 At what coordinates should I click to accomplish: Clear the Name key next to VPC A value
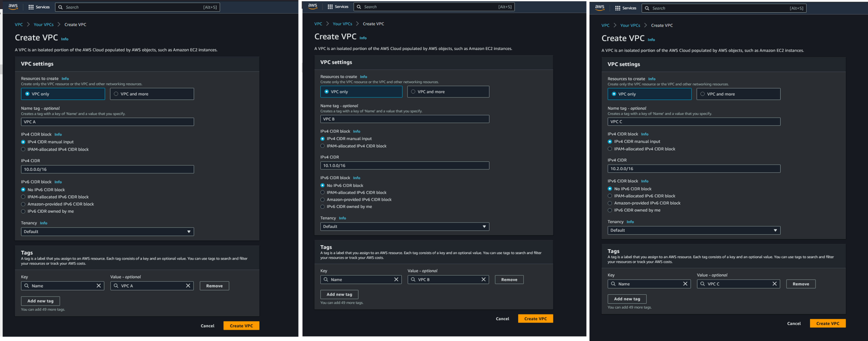pos(99,286)
